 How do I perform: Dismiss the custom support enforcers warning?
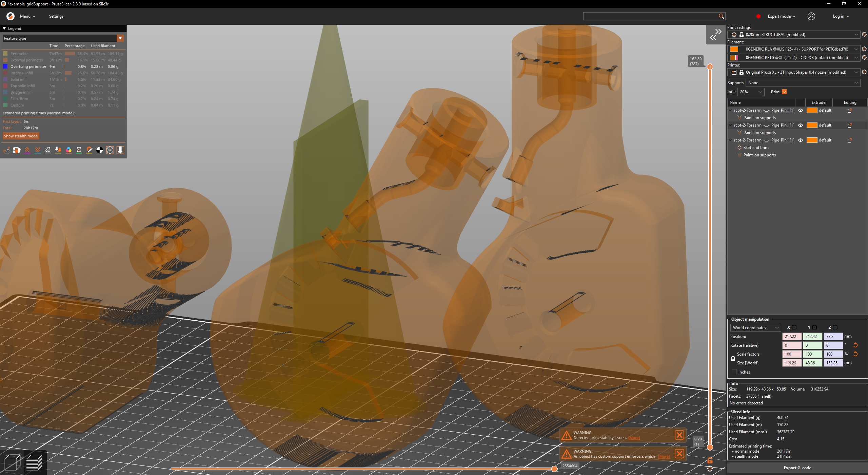[679, 454]
